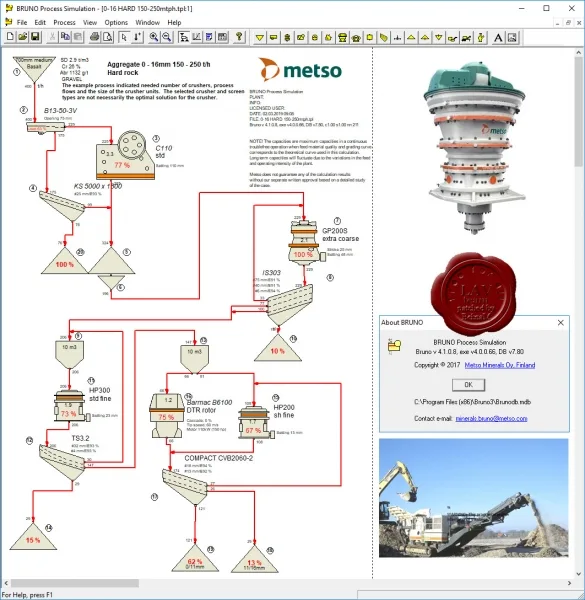Viewport: 585px width, 600px height.
Task: Click the Open folder toolbar icon
Action: (x=23, y=37)
